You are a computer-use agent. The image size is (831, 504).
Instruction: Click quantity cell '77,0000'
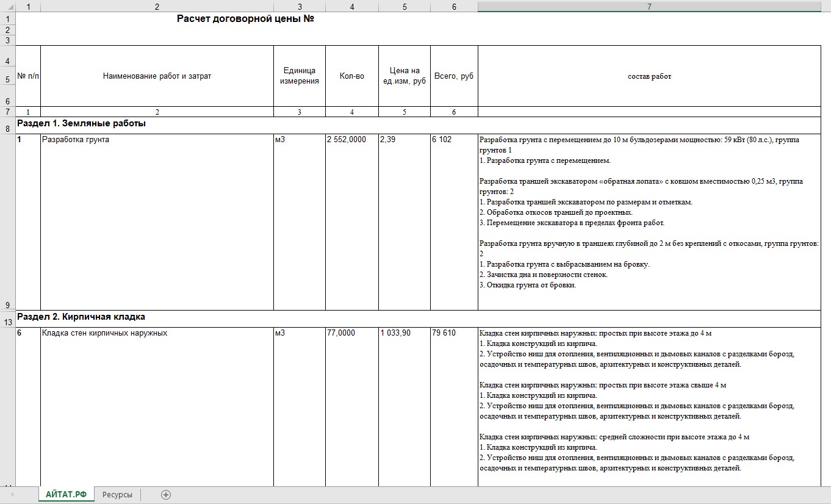pos(352,407)
